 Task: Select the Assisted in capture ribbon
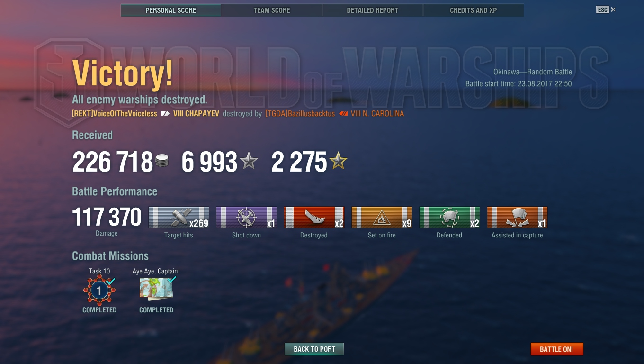pos(517,218)
